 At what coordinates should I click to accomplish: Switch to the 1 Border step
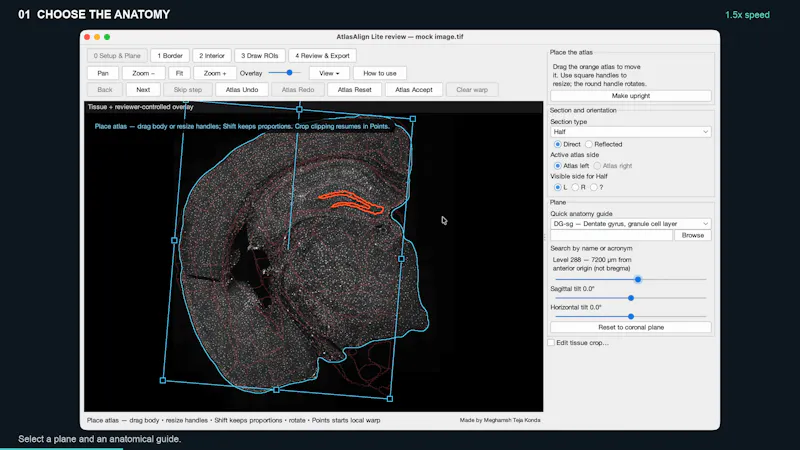[170, 56]
